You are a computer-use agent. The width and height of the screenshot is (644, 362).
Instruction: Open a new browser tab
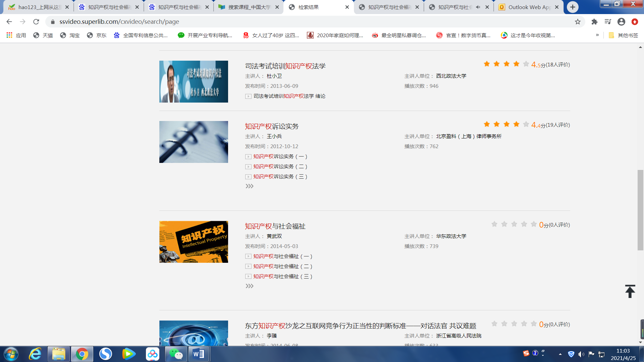[573, 7]
